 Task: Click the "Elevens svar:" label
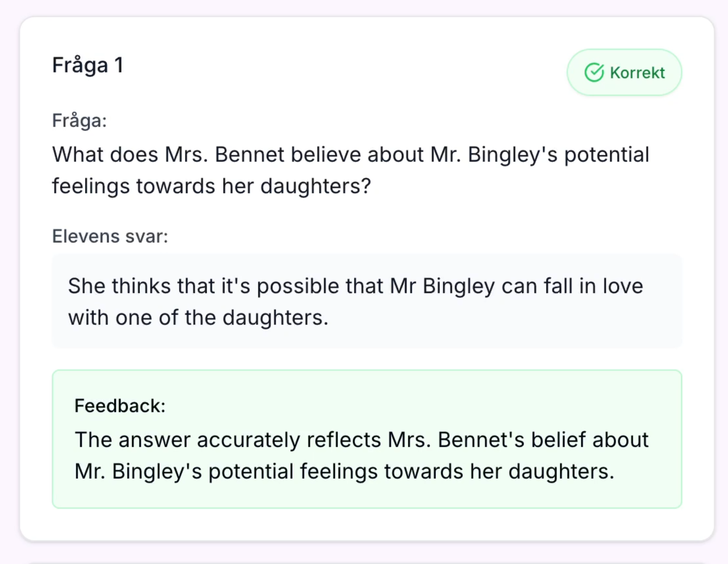[x=110, y=236]
